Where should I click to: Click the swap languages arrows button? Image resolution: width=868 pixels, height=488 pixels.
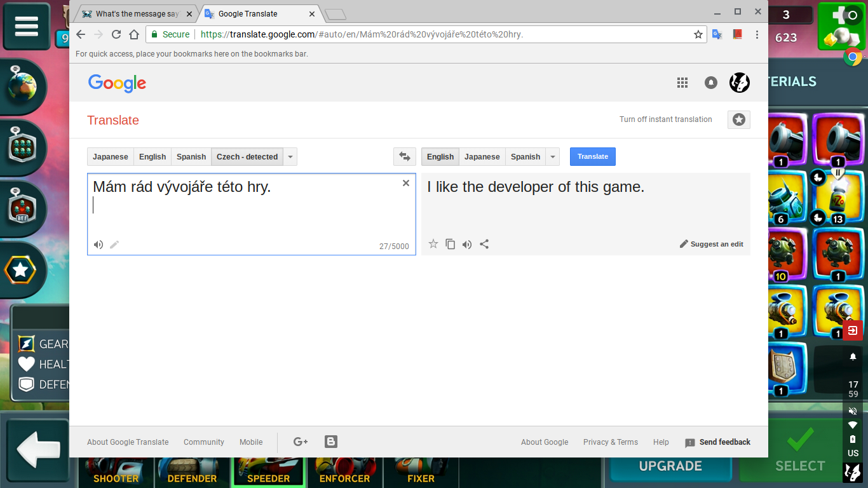[x=405, y=156]
